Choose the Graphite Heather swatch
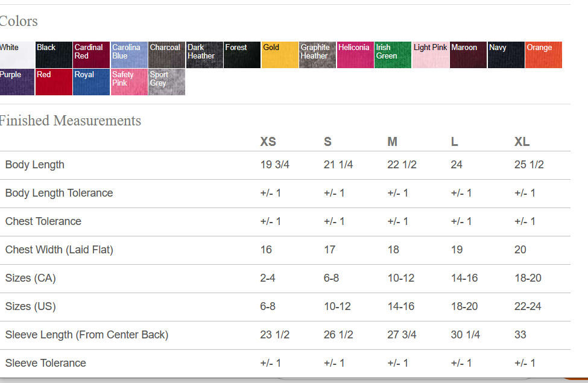The image size is (588, 383). pyautogui.click(x=318, y=55)
